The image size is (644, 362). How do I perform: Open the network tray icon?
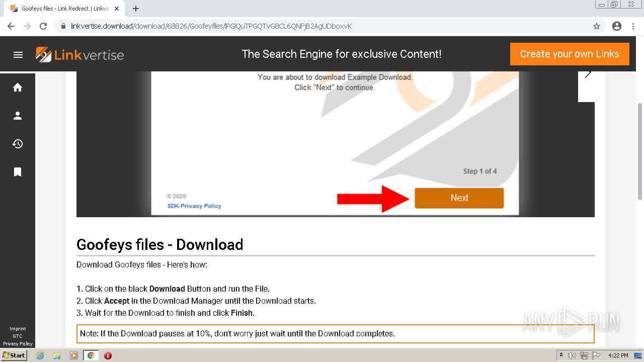pyautogui.click(x=584, y=355)
